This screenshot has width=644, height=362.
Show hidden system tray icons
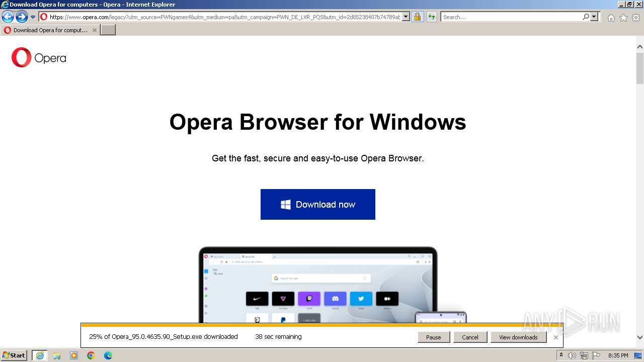(561, 355)
